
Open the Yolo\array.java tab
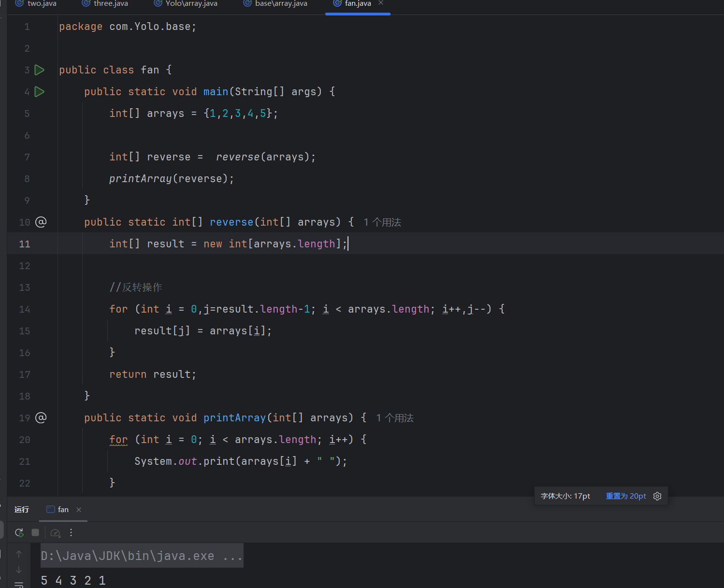186,3
